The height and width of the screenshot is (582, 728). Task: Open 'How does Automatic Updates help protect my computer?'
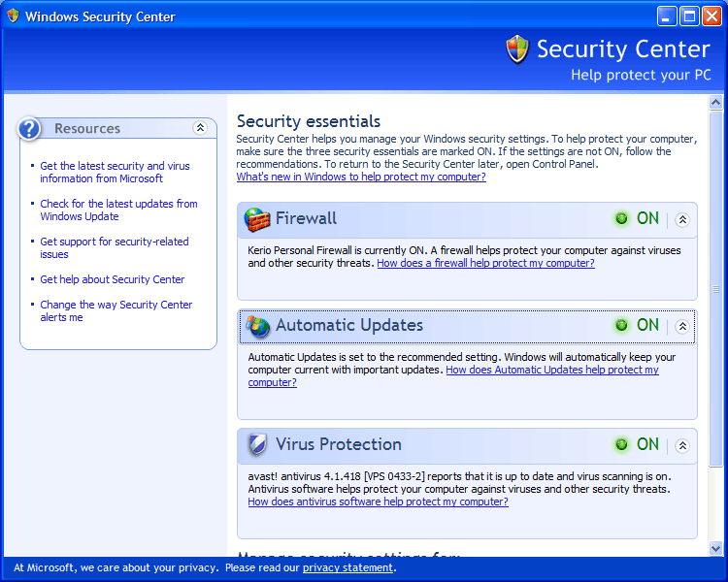click(x=552, y=370)
